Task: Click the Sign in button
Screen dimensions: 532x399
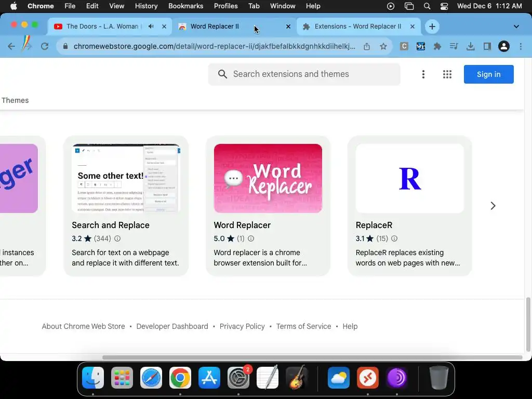Action: tap(488, 74)
